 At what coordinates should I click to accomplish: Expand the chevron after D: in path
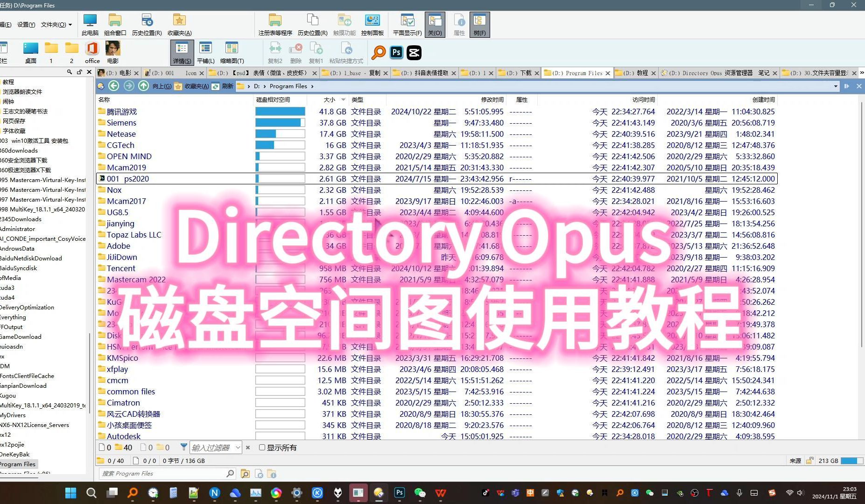[265, 86]
